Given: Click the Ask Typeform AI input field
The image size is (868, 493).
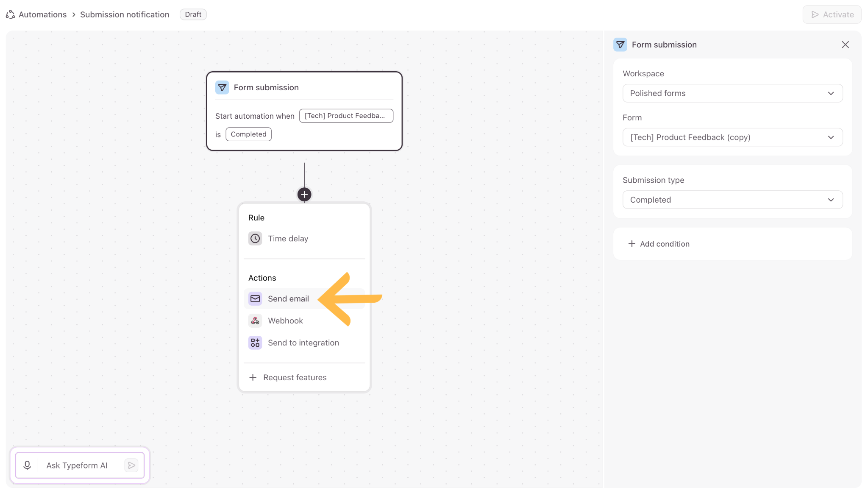Looking at the screenshot, I should click(81, 465).
